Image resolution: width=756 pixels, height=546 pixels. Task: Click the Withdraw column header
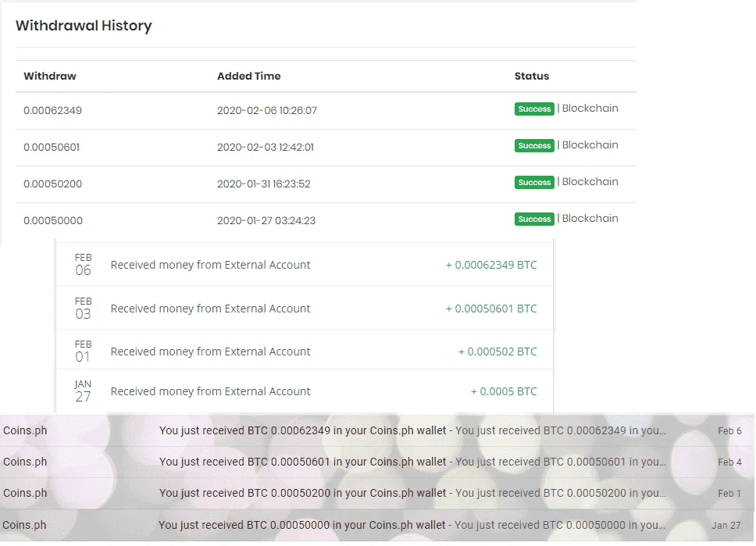50,77
